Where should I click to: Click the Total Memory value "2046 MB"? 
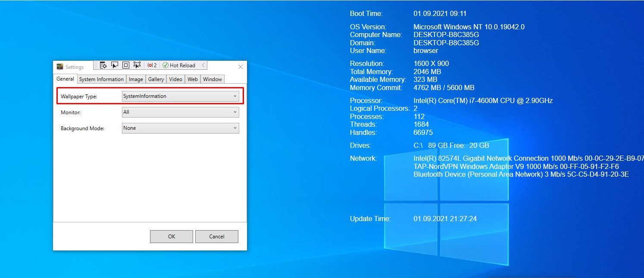click(x=427, y=72)
